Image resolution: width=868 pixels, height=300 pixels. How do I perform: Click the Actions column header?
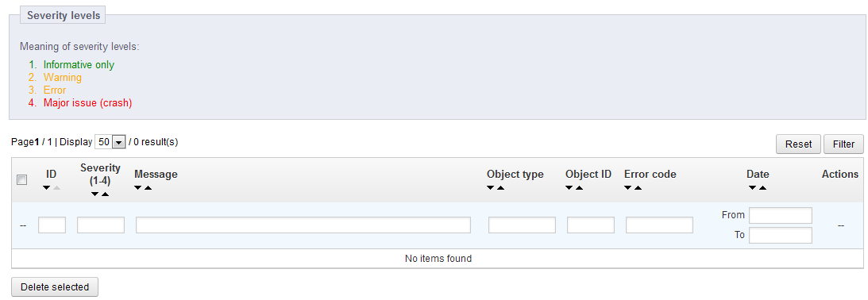(x=840, y=175)
